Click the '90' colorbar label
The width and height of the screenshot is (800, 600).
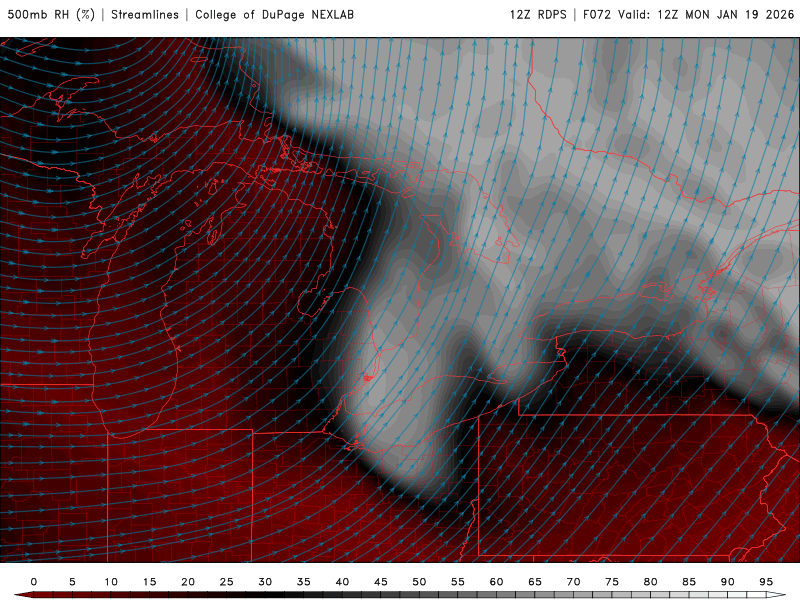point(727,582)
